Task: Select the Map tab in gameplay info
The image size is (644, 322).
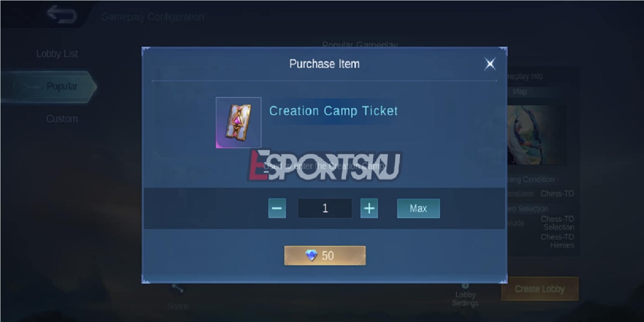Action: pos(520,92)
